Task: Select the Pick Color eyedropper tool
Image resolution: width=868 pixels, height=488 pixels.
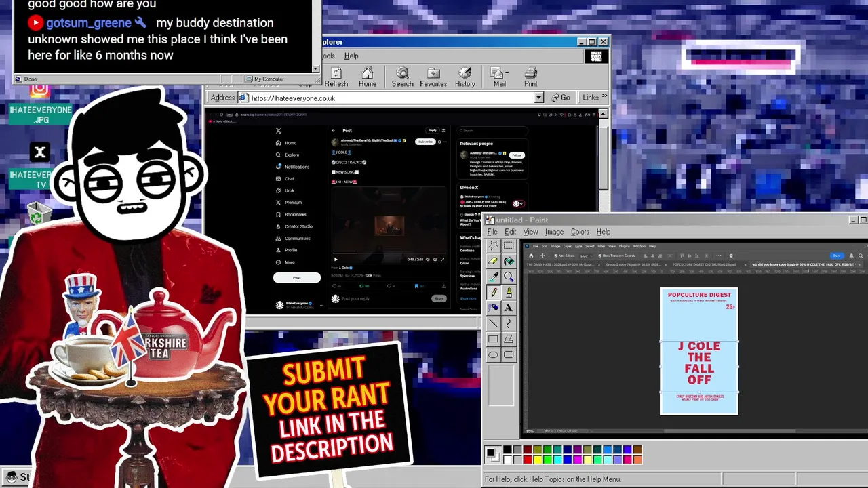Action: tap(494, 277)
